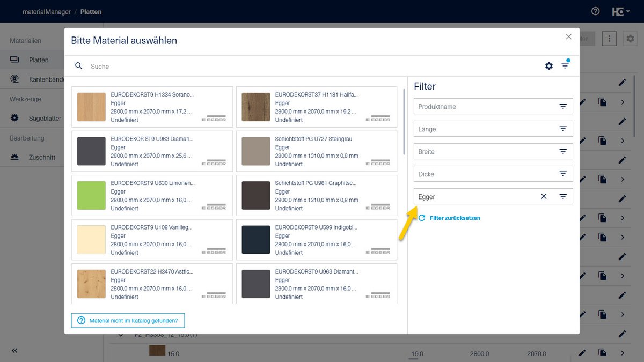Open the Dicke filter options
The image size is (644, 362).
pyautogui.click(x=563, y=174)
